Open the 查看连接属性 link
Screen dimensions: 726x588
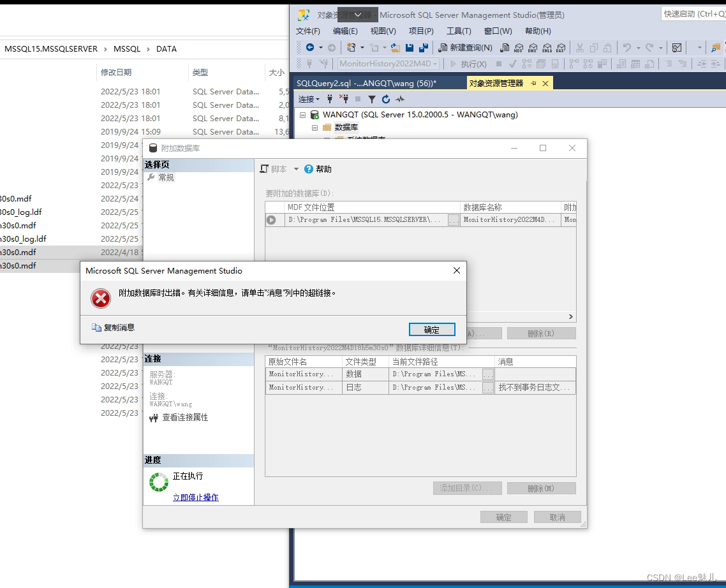[x=185, y=418]
